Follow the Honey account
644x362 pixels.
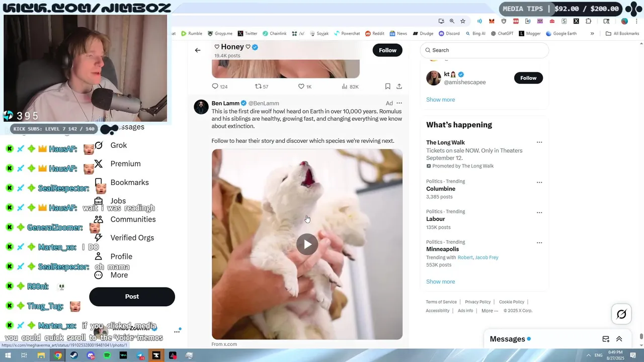(387, 50)
